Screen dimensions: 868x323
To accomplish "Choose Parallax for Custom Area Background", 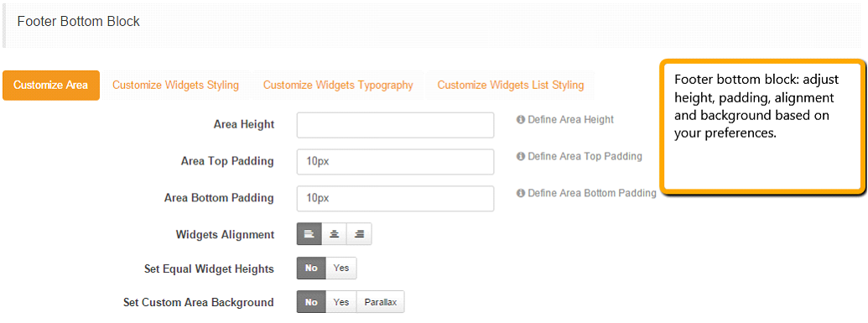I will [x=380, y=303].
